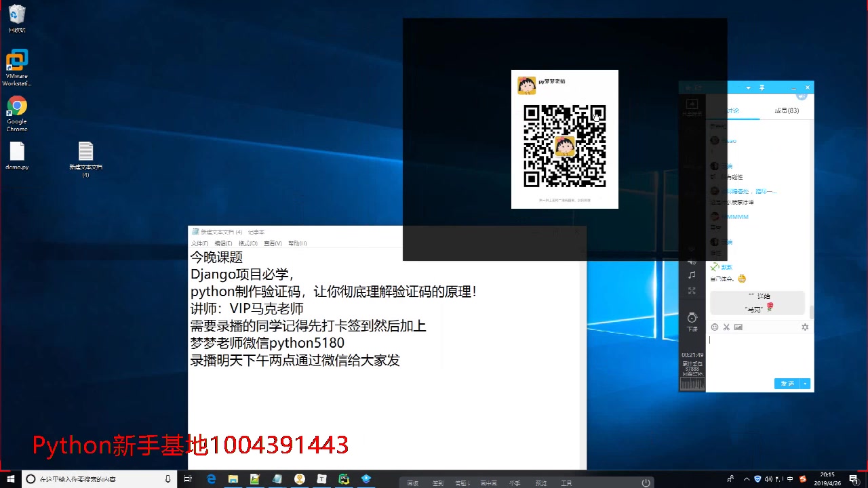The height and width of the screenshot is (488, 868).
Task: Click the 工具 button on the bottom toolbar
Action: point(566,483)
